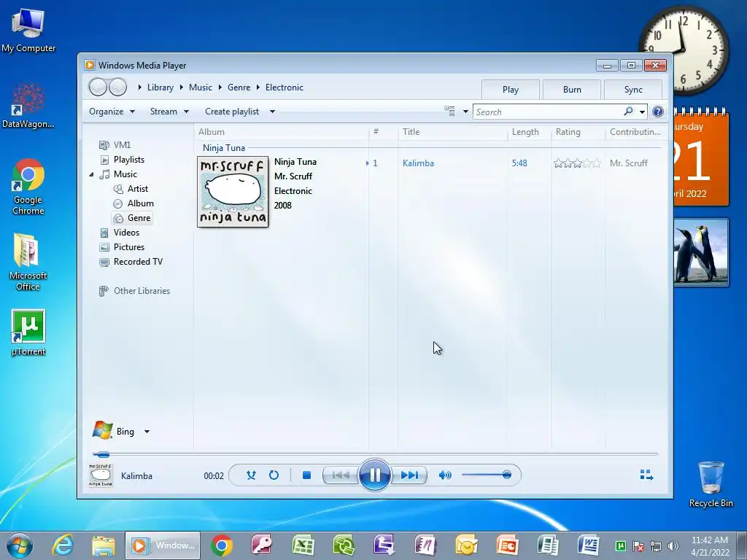This screenshot has height=560, width=747.
Task: Expand the view options dropdown arrow
Action: click(465, 112)
